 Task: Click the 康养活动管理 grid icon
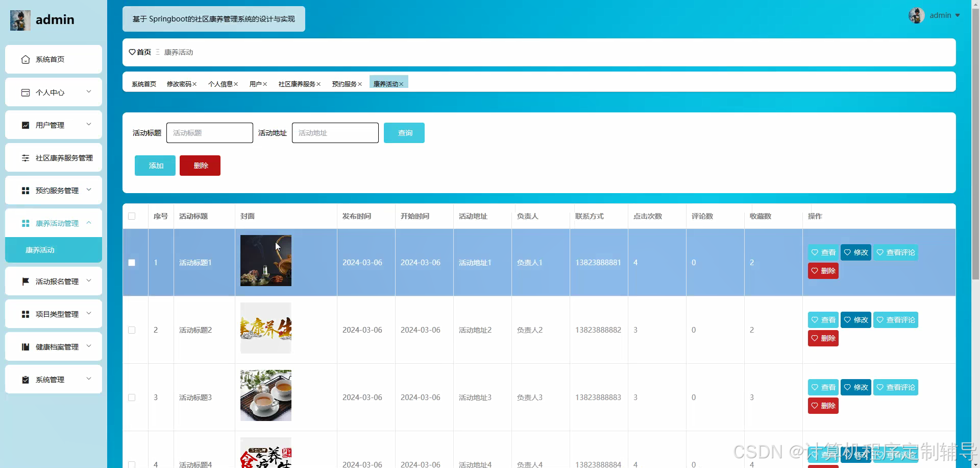(x=26, y=223)
